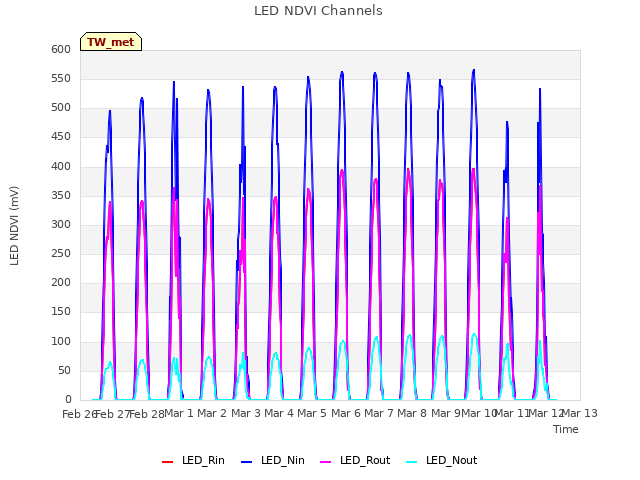
Task: Click the Mar 3 date tick label
Action: click(x=246, y=413)
